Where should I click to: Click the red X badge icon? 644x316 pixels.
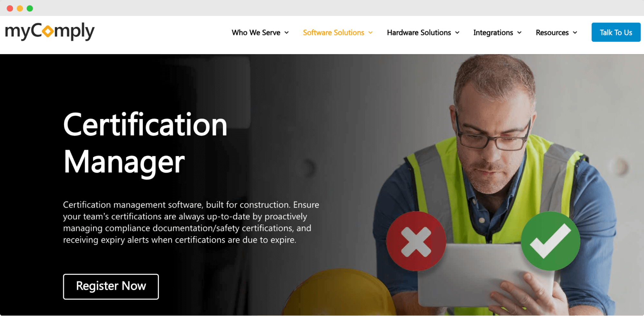(416, 241)
